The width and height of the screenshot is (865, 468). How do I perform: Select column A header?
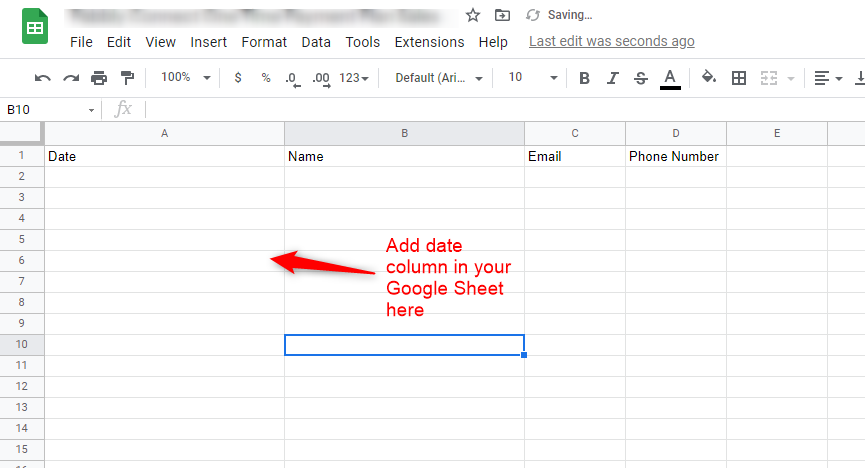pos(164,134)
